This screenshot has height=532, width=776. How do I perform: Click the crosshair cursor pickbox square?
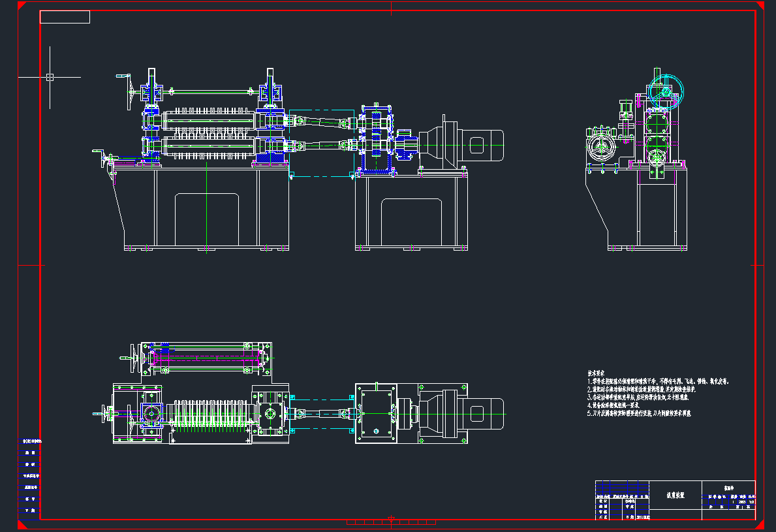coord(50,77)
